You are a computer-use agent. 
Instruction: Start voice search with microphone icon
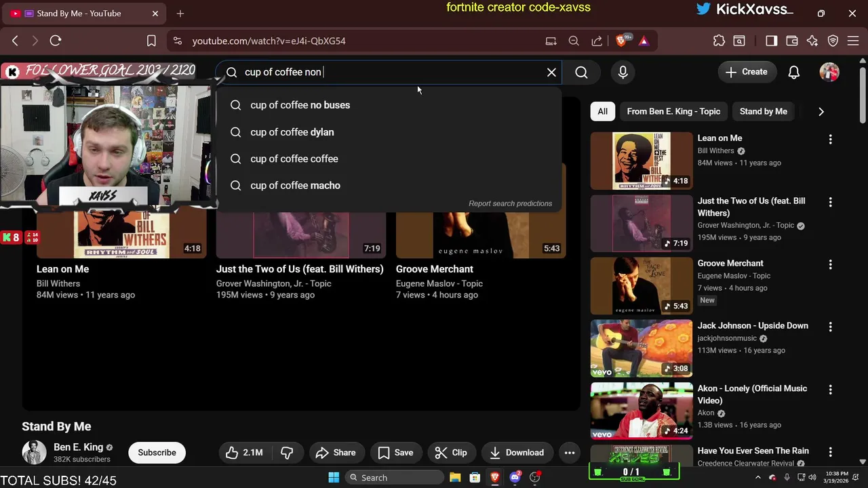tap(623, 72)
